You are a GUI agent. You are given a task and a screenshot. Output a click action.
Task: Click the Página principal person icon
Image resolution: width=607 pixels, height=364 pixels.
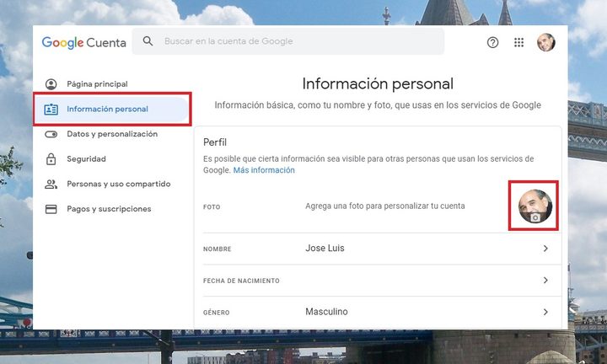(x=51, y=84)
